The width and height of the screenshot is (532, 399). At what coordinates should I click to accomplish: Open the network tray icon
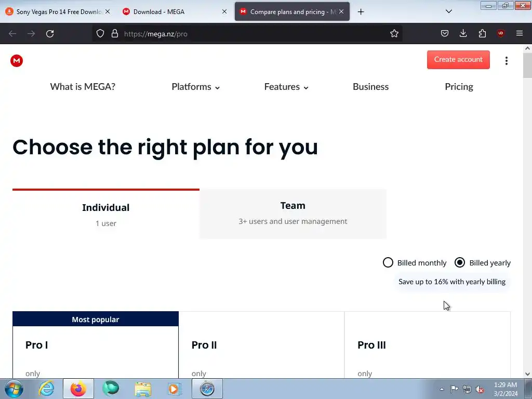pyautogui.click(x=467, y=389)
